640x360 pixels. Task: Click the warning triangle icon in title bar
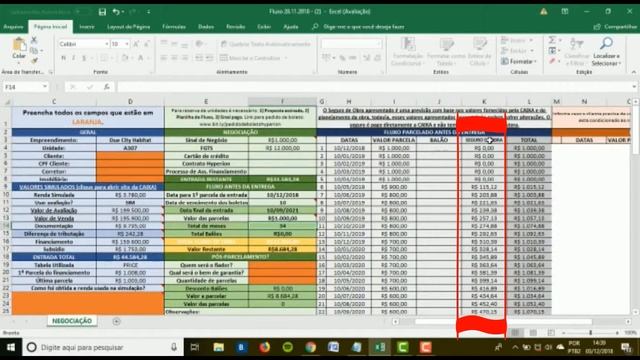point(544,12)
